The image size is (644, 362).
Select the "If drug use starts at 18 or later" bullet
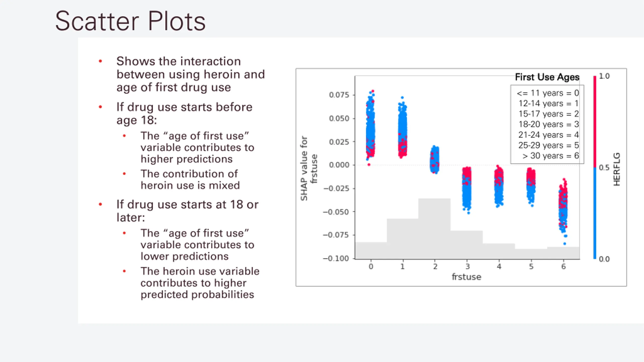pos(187,211)
